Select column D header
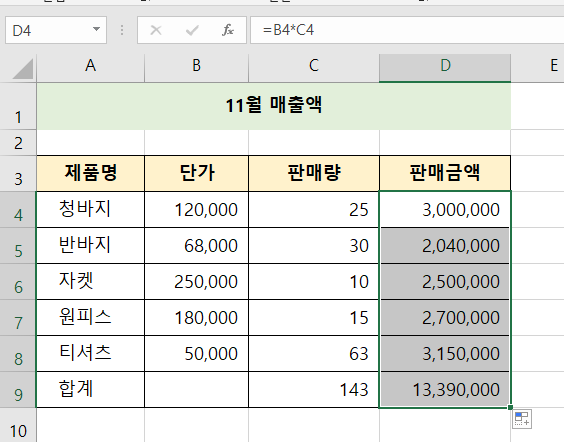 [x=445, y=68]
